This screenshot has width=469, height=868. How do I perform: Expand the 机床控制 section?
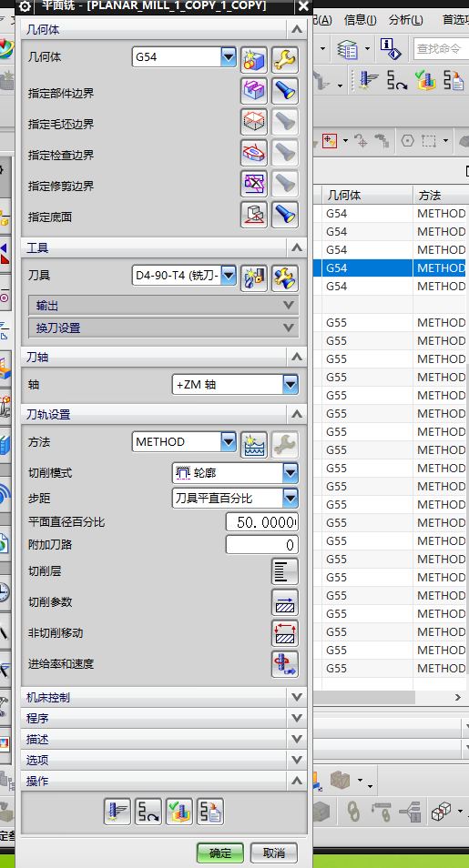164,698
